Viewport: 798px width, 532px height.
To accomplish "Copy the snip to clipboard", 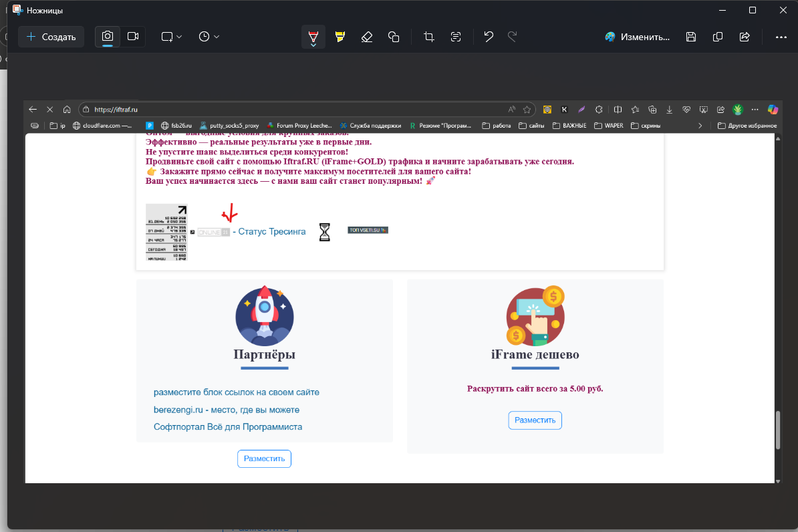I will [718, 37].
